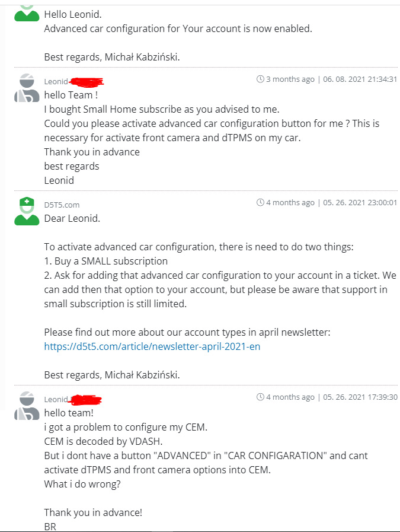
Task: Click the "Dear Leonid." greeting text
Action: click(x=72, y=218)
